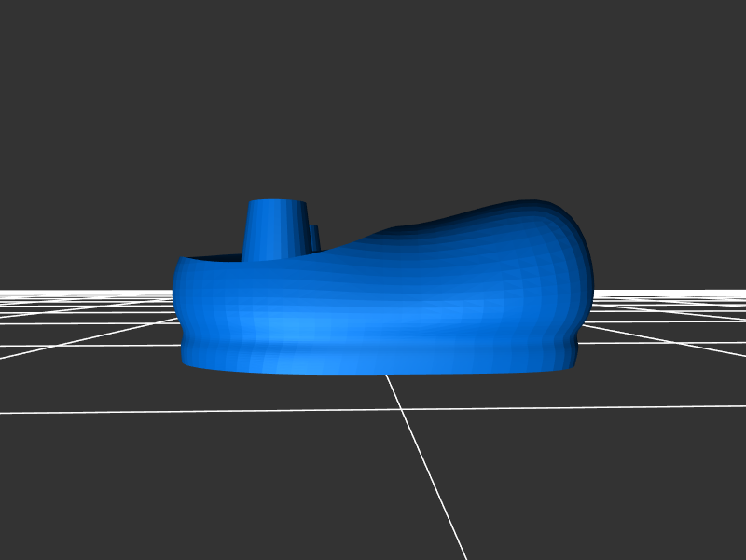
Task: Select the center of the blue model body
Action: [x=382, y=298]
